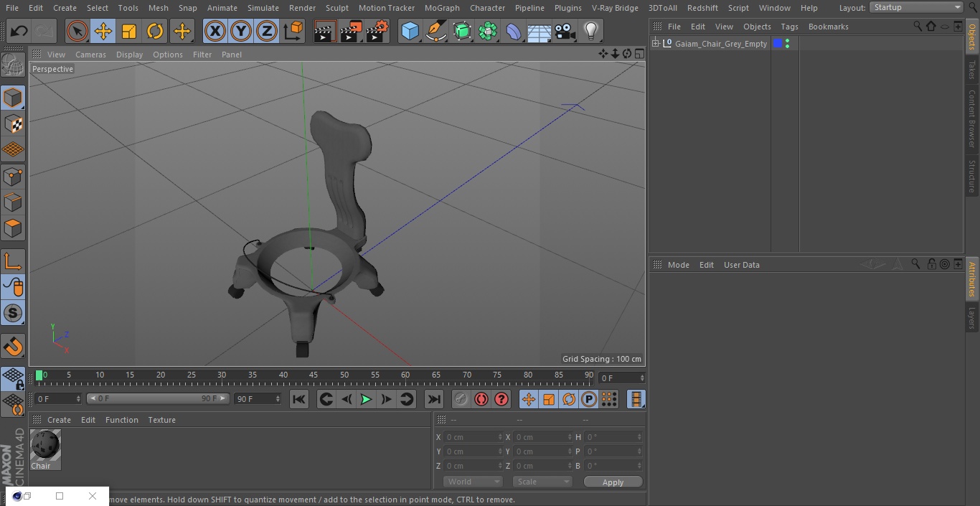Image resolution: width=980 pixels, height=506 pixels.
Task: Open Objects manager Bookmarks menu
Action: pos(828,27)
